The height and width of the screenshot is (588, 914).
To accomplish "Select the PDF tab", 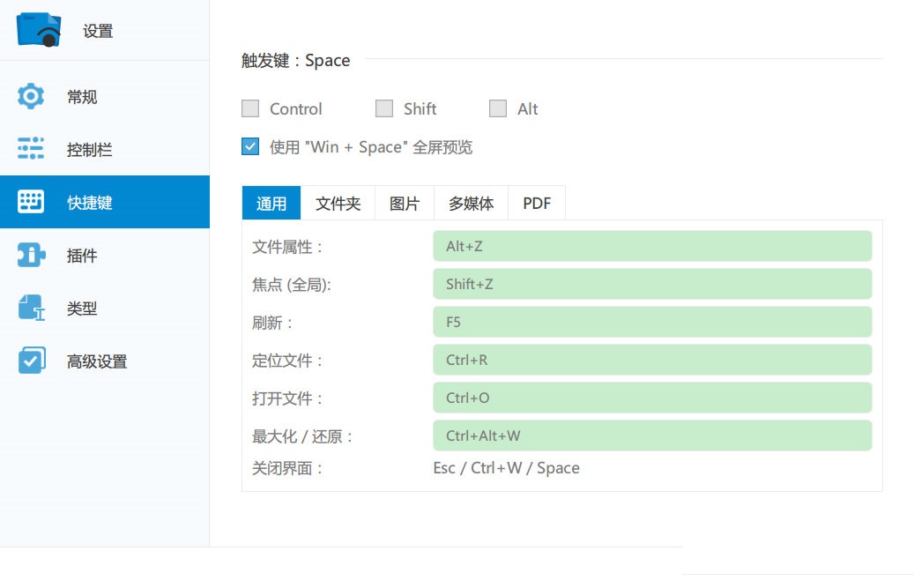I will pos(537,204).
